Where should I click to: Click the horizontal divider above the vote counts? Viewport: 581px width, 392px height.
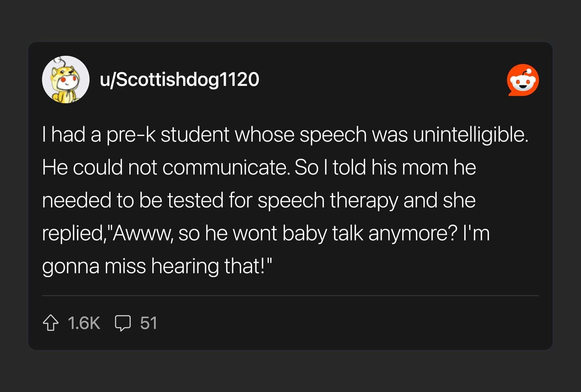pyautogui.click(x=290, y=296)
